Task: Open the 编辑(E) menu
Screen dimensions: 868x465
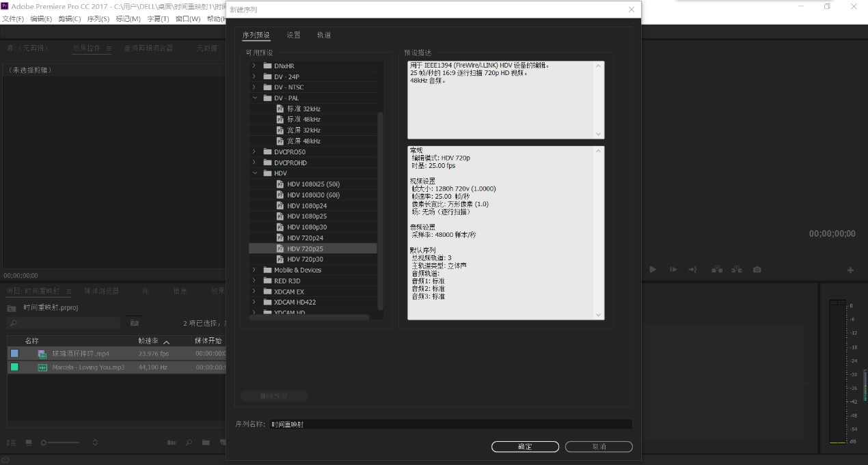Action: pyautogui.click(x=41, y=19)
